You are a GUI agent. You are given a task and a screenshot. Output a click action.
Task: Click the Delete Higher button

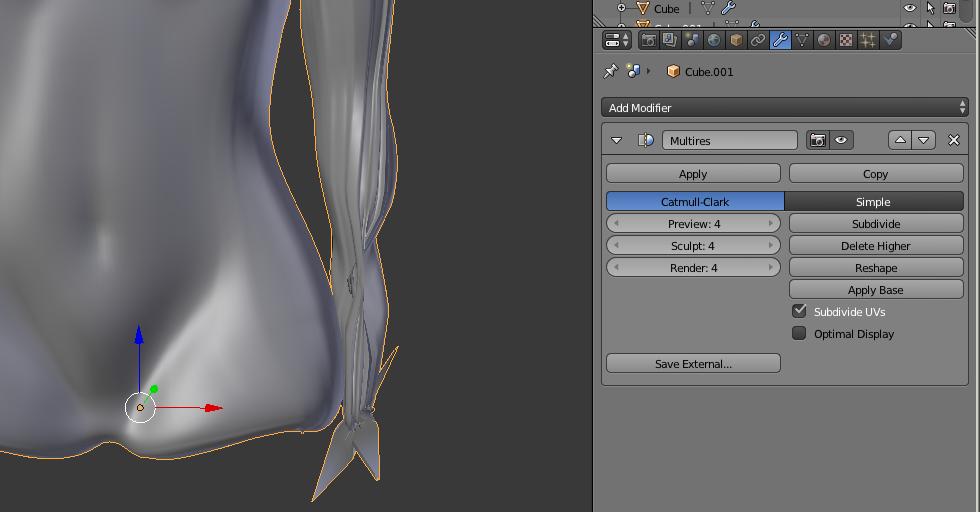876,246
